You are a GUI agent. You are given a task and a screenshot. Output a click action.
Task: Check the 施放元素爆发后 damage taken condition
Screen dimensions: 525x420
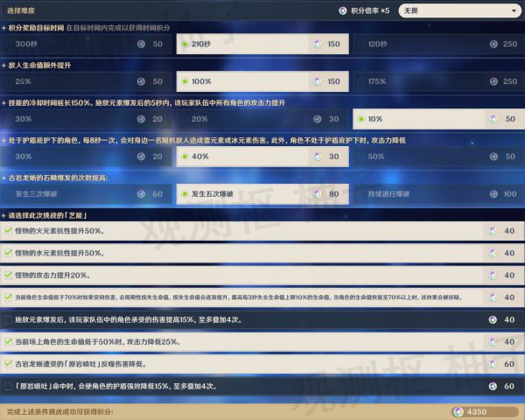(x=8, y=319)
